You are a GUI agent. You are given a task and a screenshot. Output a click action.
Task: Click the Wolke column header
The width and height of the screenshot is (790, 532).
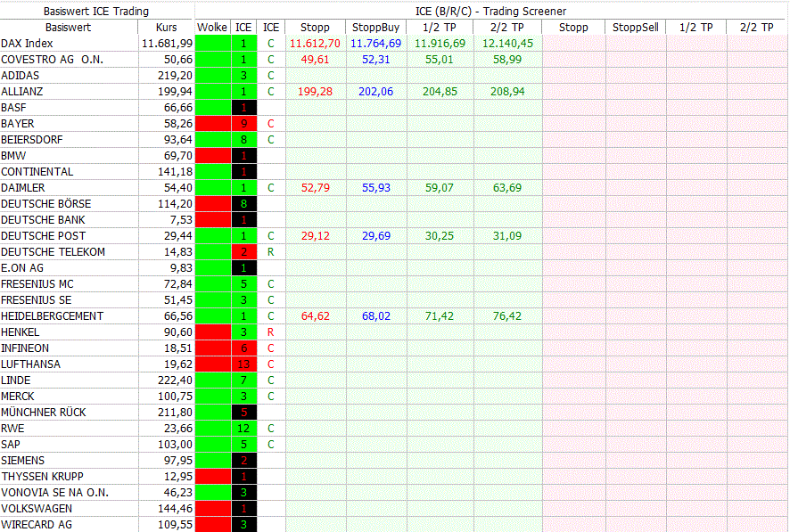[x=212, y=27]
